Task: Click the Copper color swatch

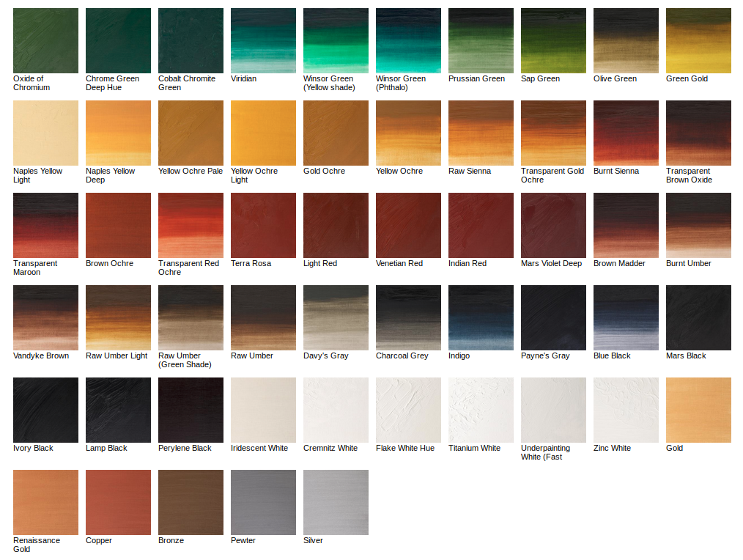Action: (x=118, y=502)
